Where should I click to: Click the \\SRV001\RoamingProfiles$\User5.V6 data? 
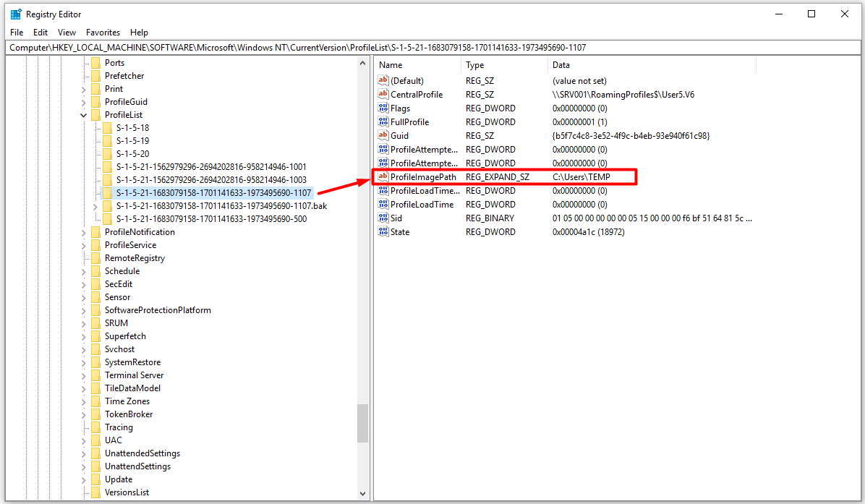point(623,94)
